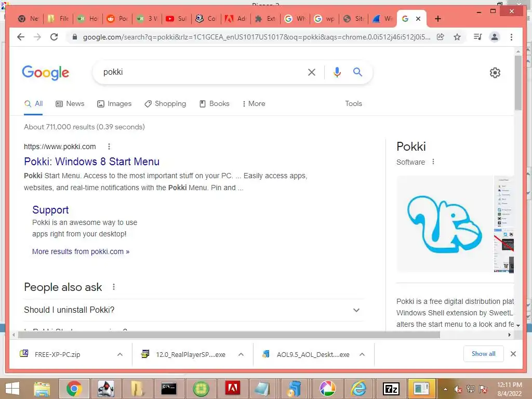Go back to the previous page
The height and width of the screenshot is (399, 532).
coord(21,37)
